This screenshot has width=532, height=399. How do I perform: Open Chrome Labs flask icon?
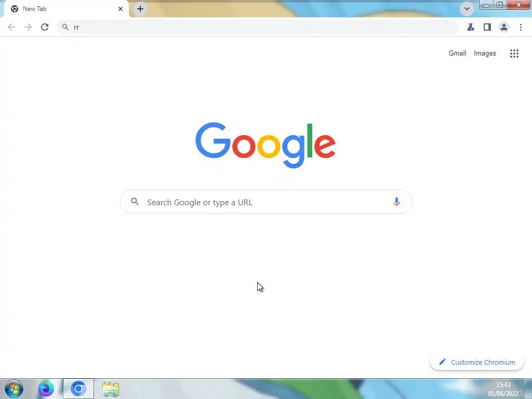[470, 27]
